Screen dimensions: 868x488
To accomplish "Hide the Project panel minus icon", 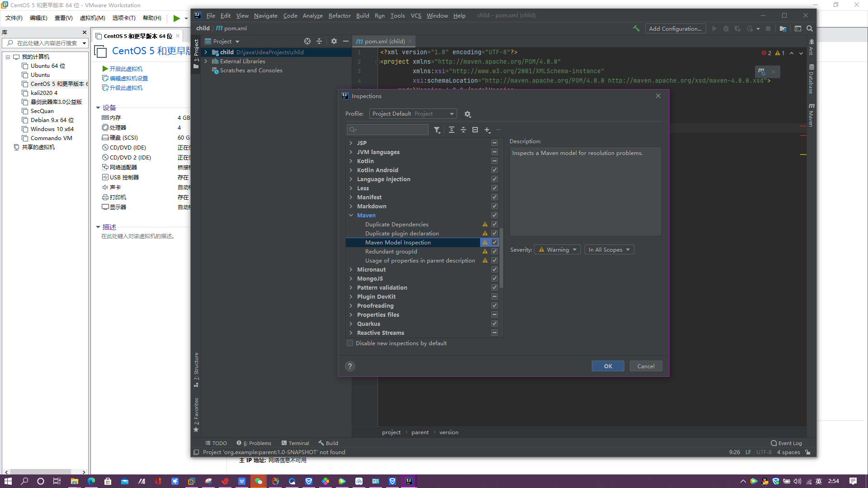I will [x=346, y=41].
